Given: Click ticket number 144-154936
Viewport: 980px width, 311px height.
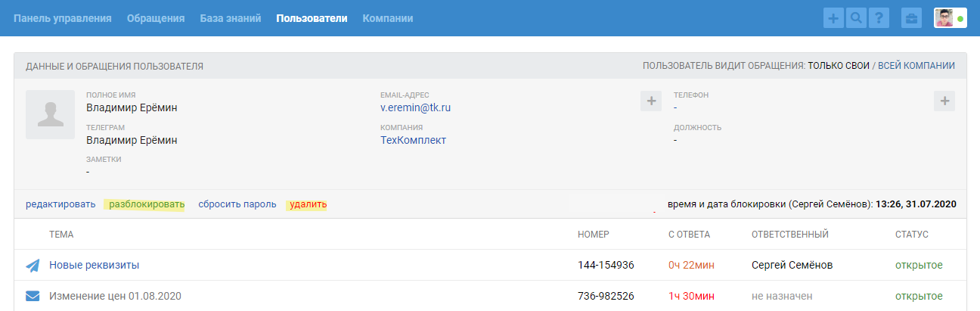Looking at the screenshot, I should click(606, 265).
